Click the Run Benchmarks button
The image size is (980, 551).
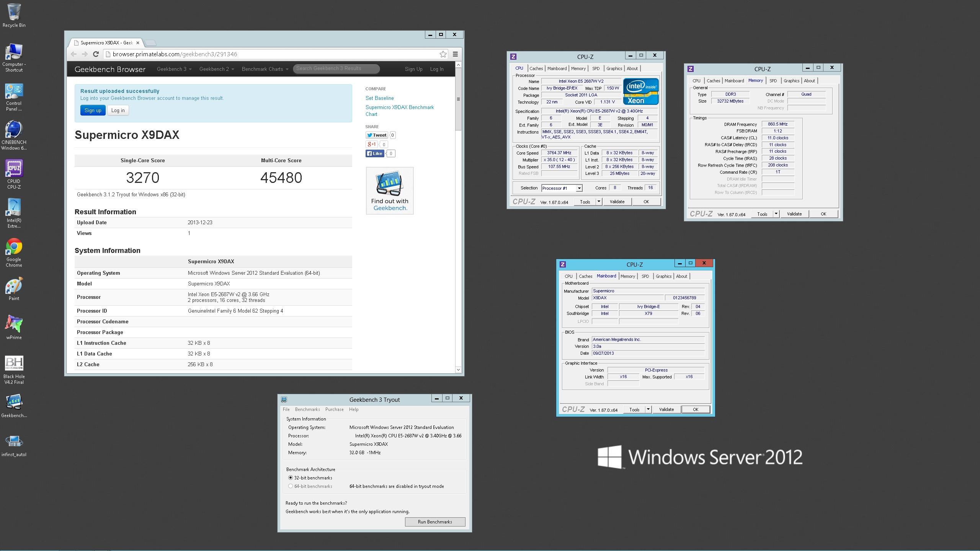tap(435, 522)
